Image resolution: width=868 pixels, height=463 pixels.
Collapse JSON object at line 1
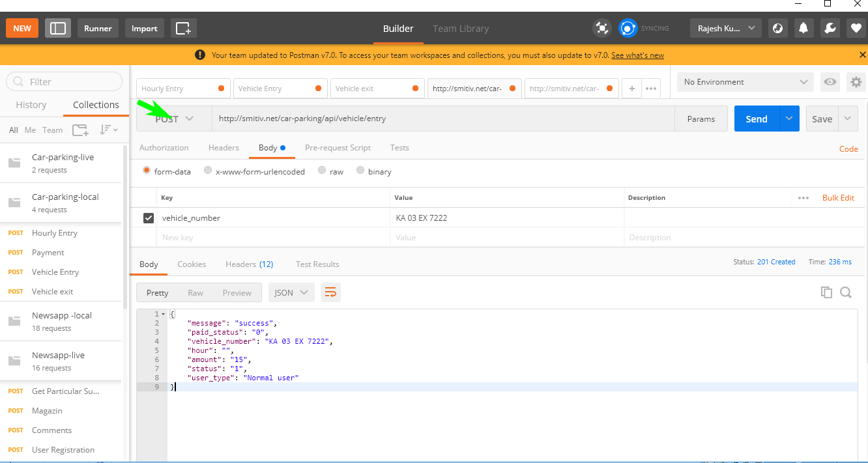[x=163, y=314]
